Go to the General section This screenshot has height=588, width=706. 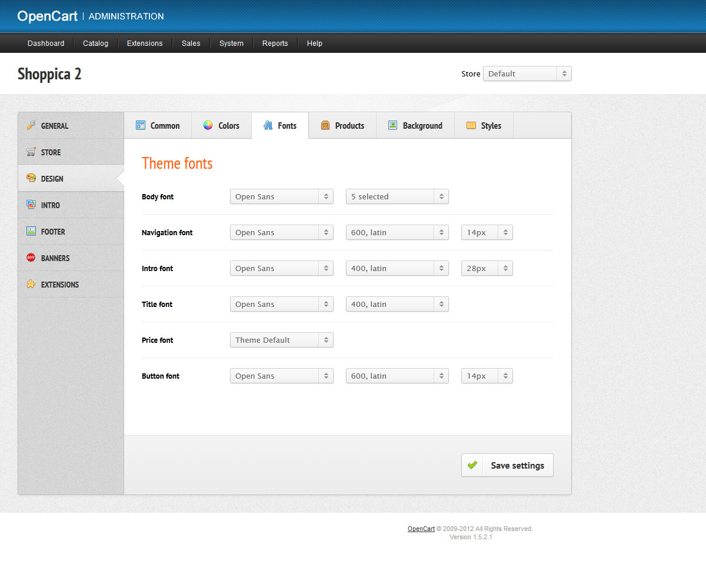[71, 126]
